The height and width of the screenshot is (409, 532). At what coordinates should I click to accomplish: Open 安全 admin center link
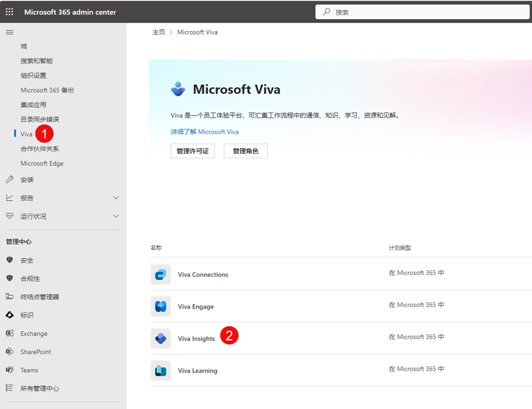point(27,261)
